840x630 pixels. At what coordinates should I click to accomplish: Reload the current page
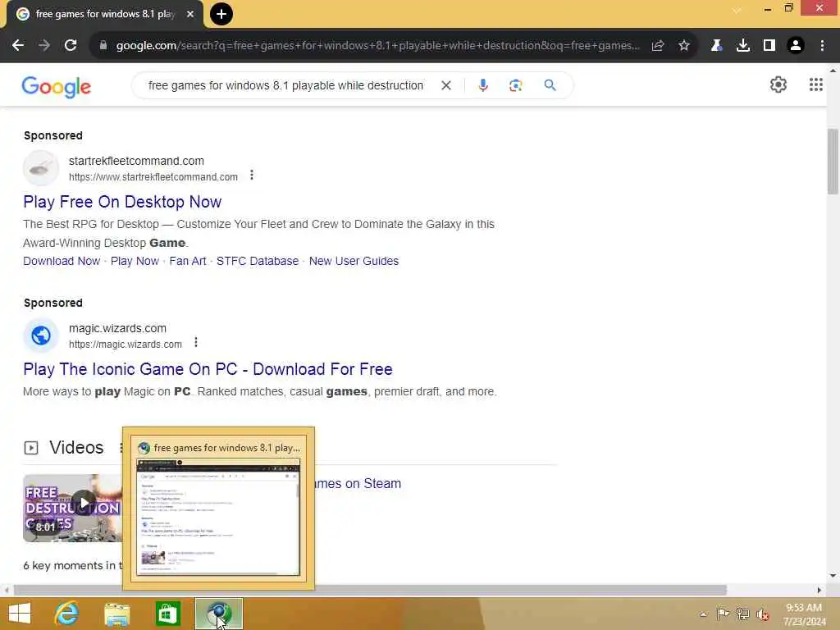point(71,46)
